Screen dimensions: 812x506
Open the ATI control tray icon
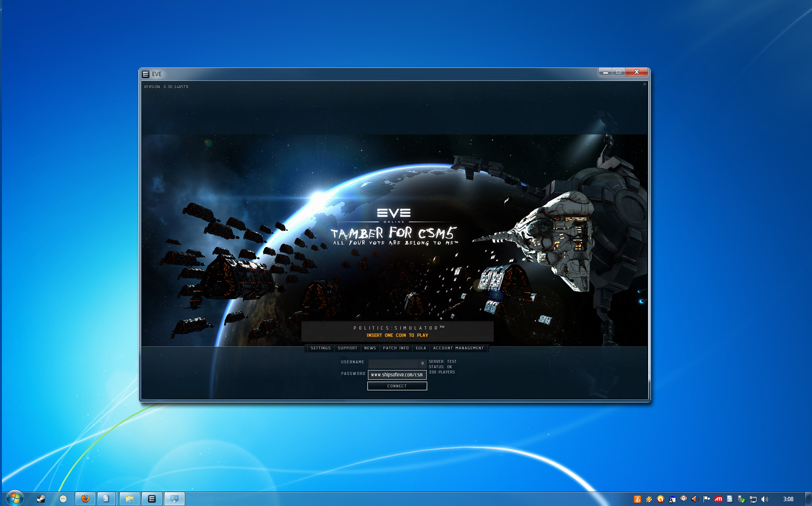pos(718,499)
